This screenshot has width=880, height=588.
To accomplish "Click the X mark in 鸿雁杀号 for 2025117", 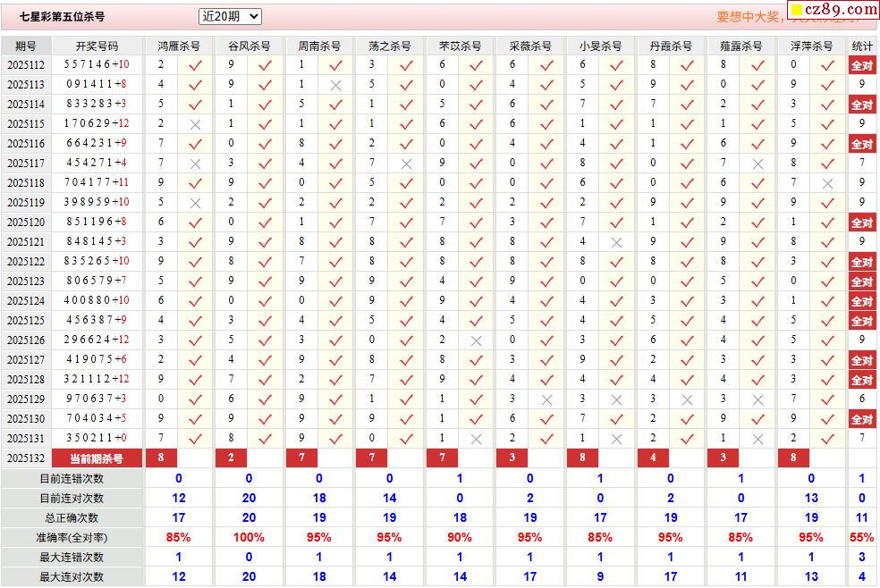I will [x=195, y=164].
